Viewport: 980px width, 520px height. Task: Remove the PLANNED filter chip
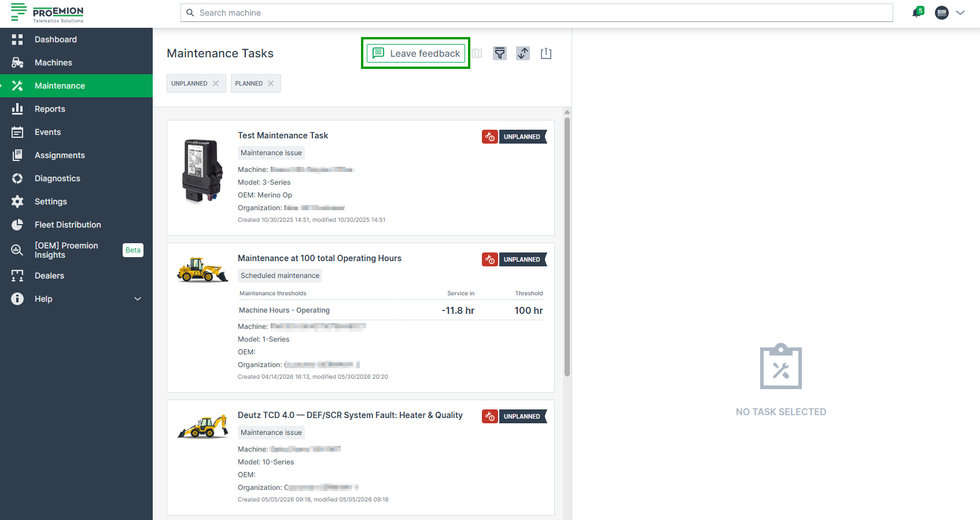click(271, 83)
